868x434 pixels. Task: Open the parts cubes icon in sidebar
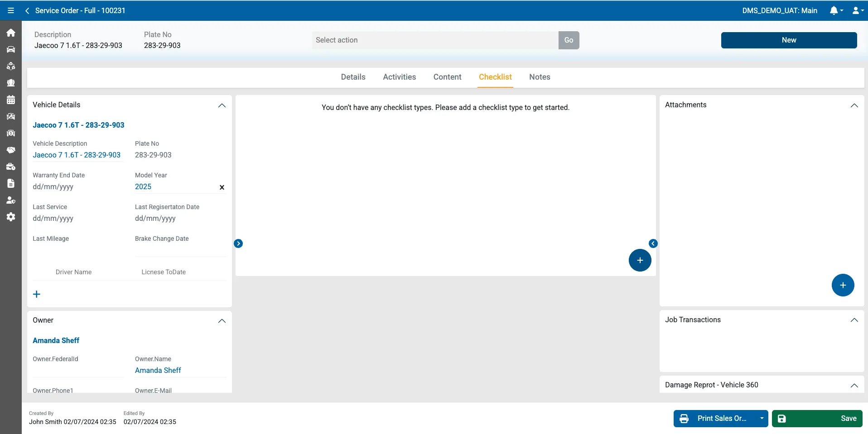click(11, 66)
